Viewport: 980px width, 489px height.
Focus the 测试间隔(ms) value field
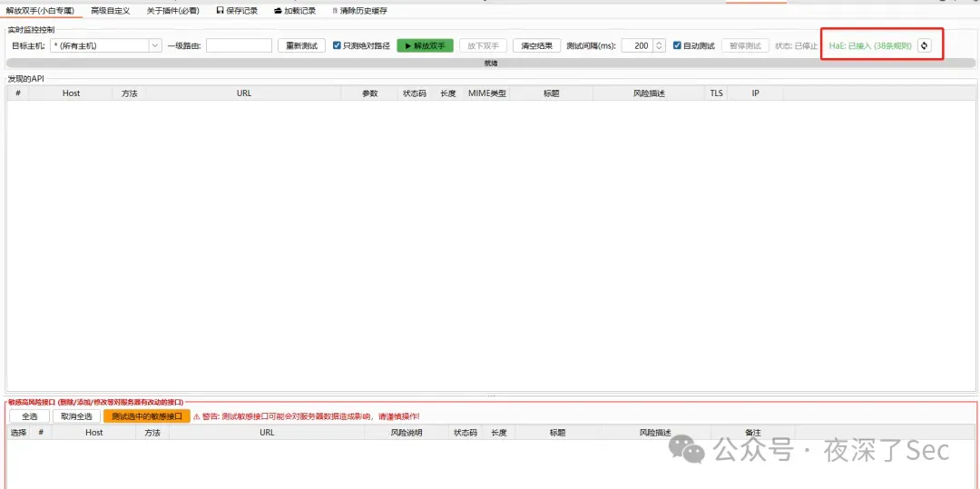[x=637, y=45]
